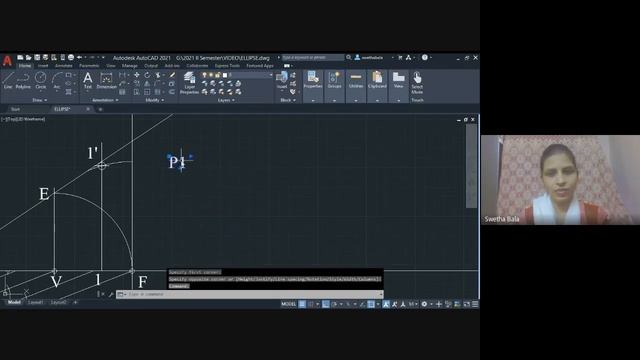Select the Arc tool
The height and width of the screenshot is (360, 640).
[x=57, y=79]
